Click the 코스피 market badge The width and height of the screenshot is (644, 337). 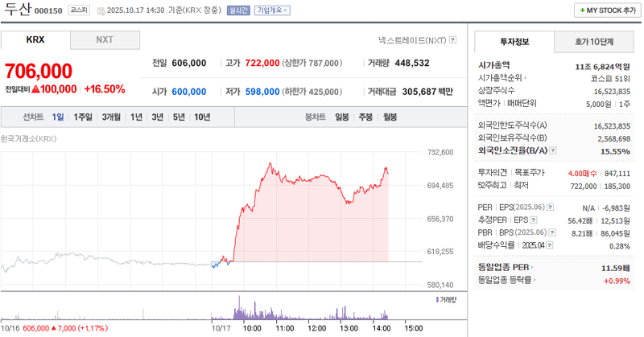pyautogui.click(x=79, y=10)
